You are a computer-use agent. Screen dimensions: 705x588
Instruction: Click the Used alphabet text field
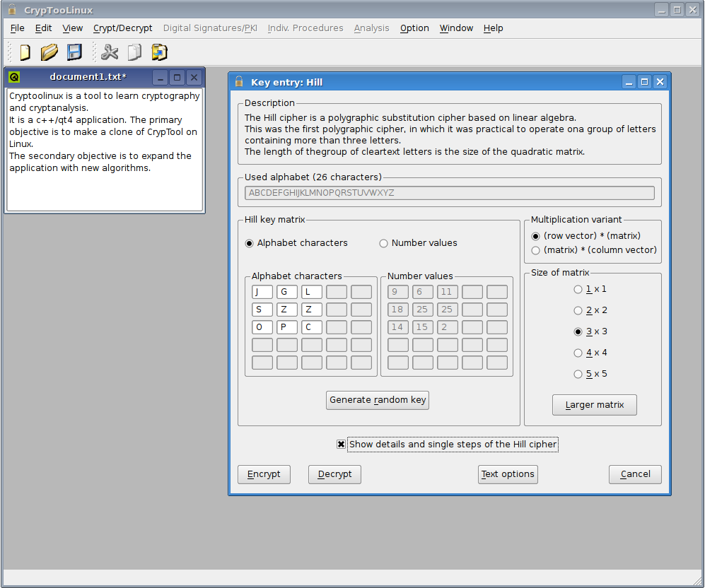pos(450,193)
